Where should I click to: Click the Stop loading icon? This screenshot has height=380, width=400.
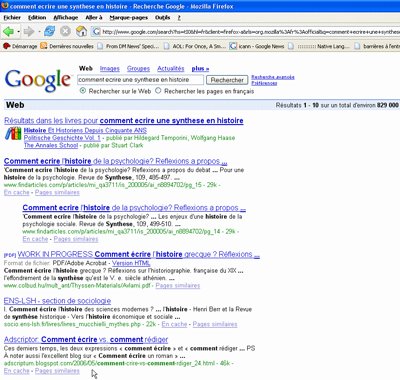click(x=65, y=31)
